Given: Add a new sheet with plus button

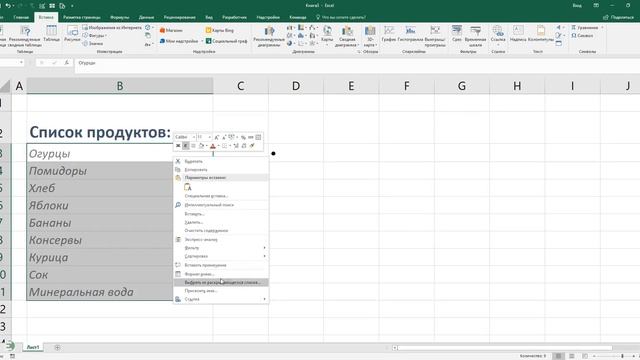Looking at the screenshot, I should 57,347.
